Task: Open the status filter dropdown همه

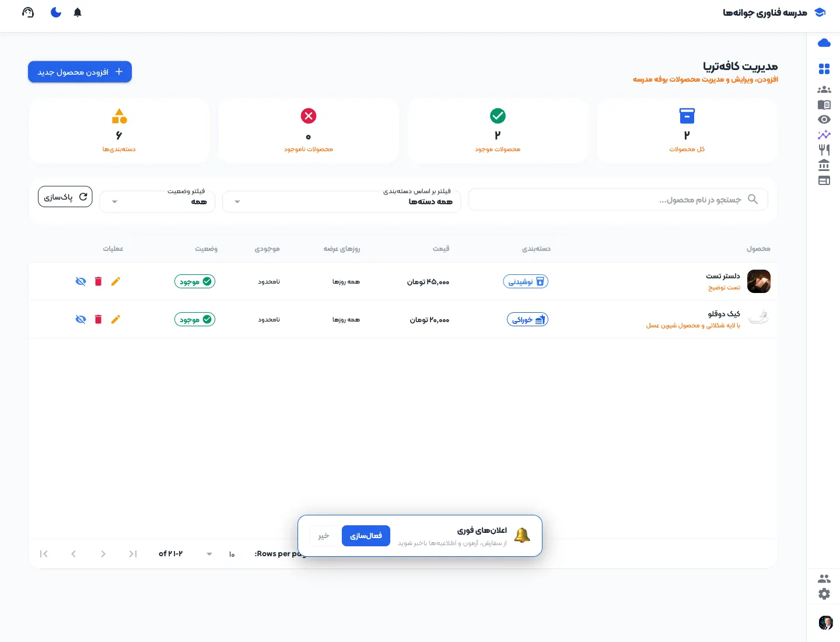Action: coord(157,201)
